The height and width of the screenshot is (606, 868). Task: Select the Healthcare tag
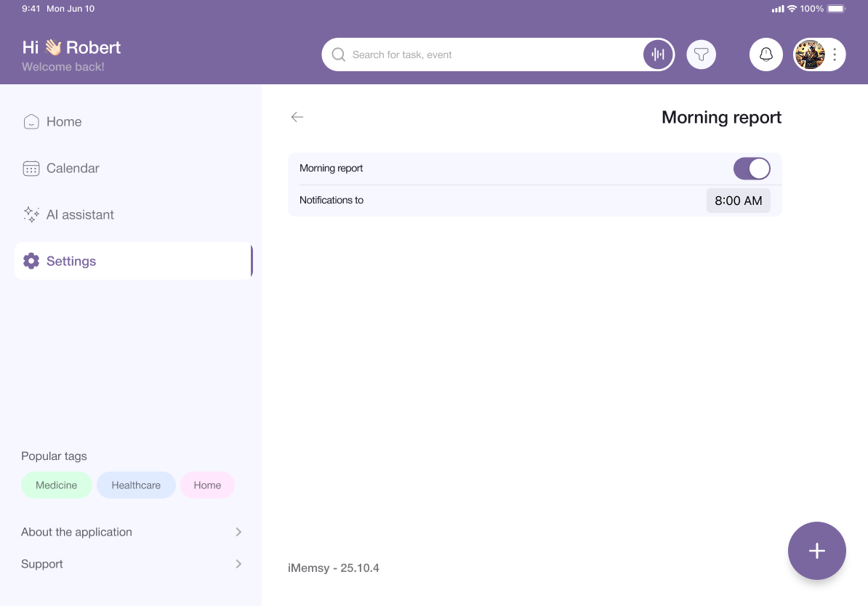pyautogui.click(x=136, y=485)
